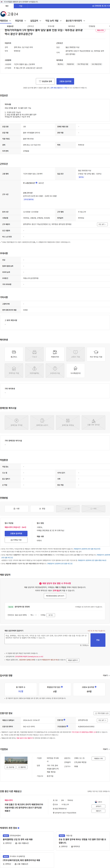Click the 관심기업 star button
Viewport: 110px width, 868px height.
tap(10, 767)
